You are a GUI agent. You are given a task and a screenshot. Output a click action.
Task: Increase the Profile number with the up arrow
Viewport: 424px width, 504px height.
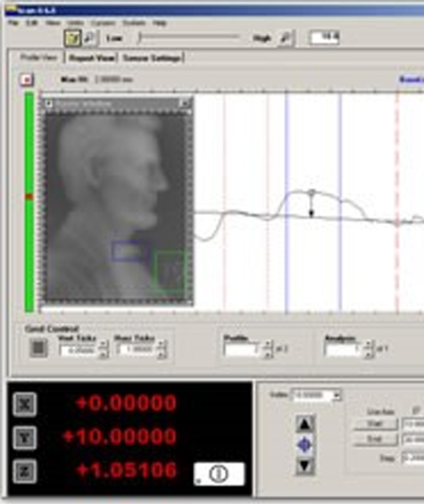point(268,344)
